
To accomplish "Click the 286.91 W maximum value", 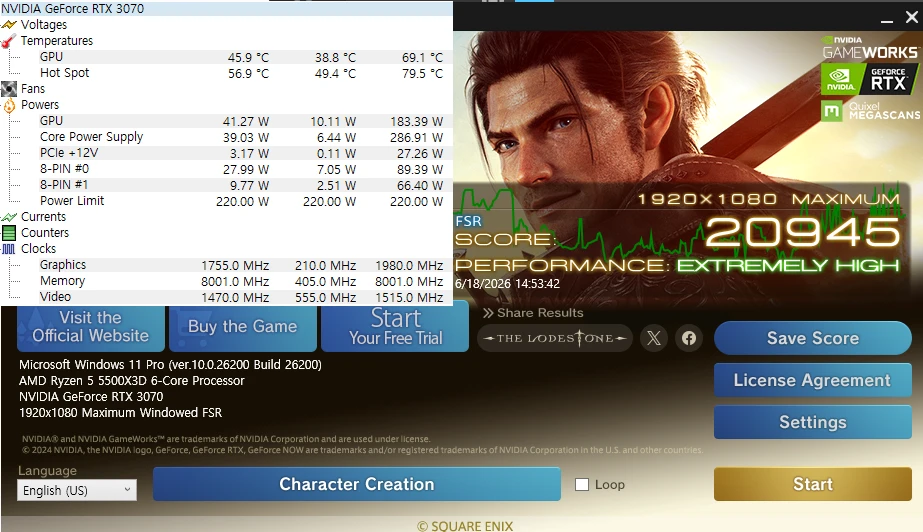I will coord(416,137).
